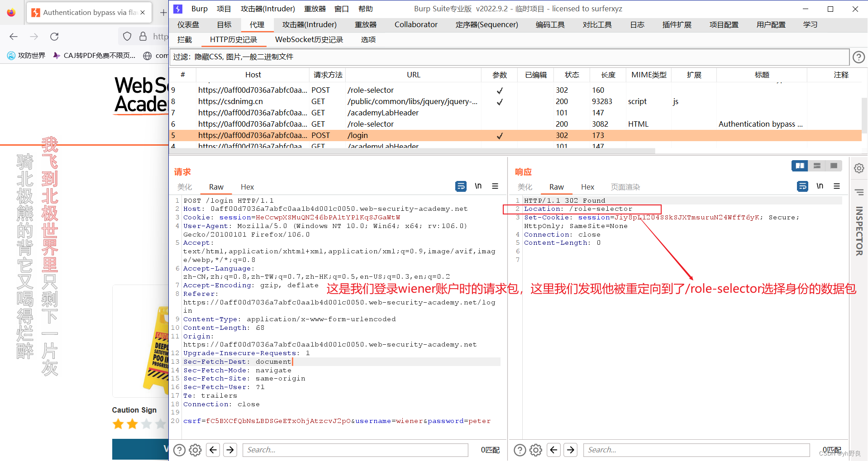868x461 pixels.
Task: Click the response pane search field
Action: pyautogui.click(x=696, y=450)
